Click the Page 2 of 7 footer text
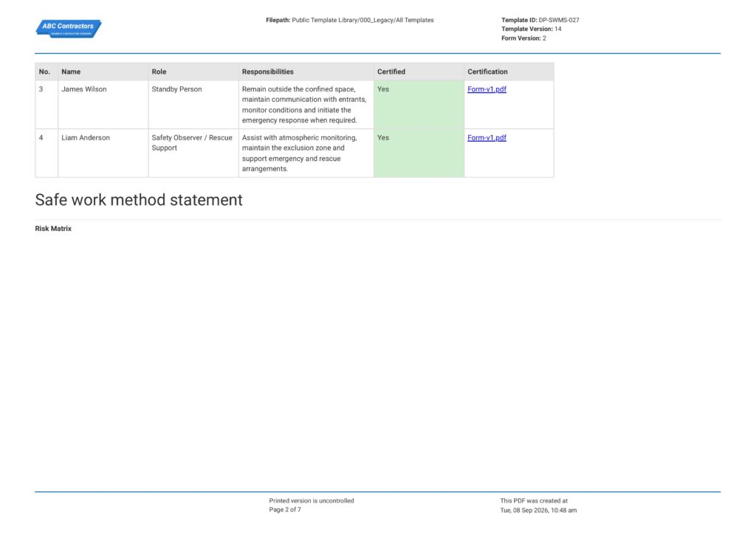756x535 pixels. (285, 510)
